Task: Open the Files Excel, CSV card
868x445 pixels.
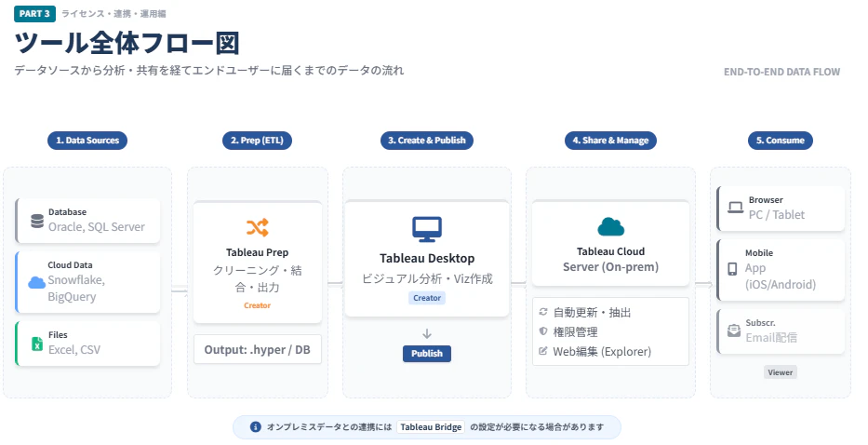Action: [x=87, y=344]
